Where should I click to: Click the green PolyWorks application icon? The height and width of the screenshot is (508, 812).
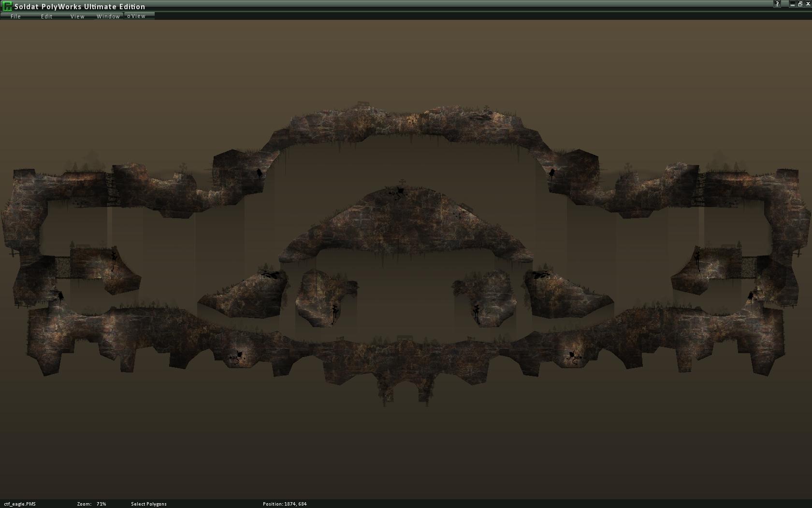click(x=7, y=6)
